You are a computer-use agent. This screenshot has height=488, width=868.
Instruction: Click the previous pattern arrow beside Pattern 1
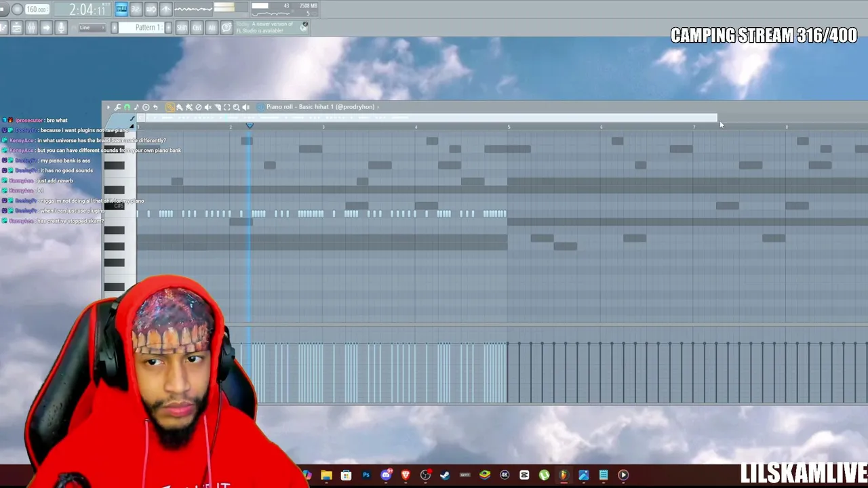coord(115,28)
